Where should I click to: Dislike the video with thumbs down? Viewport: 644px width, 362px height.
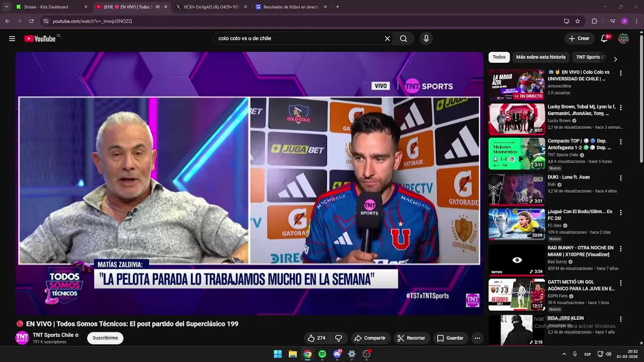pyautogui.click(x=339, y=338)
